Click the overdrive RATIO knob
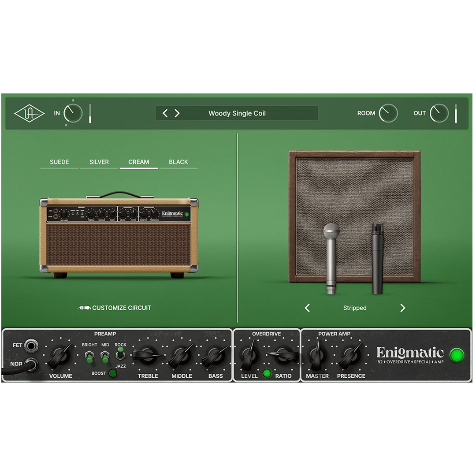 (x=283, y=355)
